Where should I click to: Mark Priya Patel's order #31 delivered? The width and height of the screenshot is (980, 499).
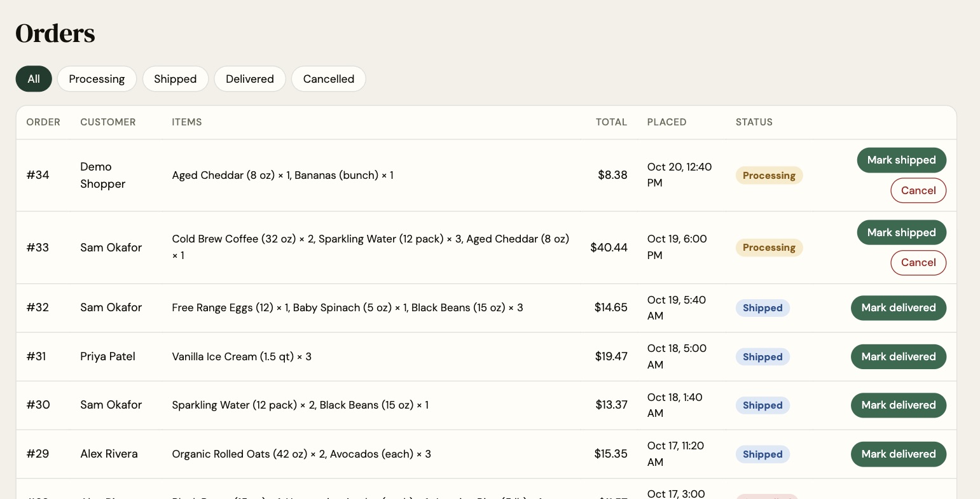899,356
